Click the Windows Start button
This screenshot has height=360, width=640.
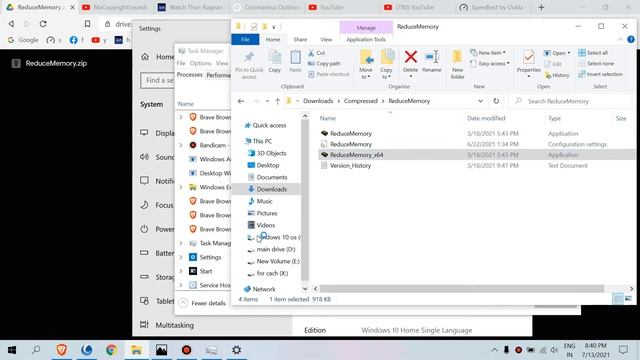click(x=12, y=350)
